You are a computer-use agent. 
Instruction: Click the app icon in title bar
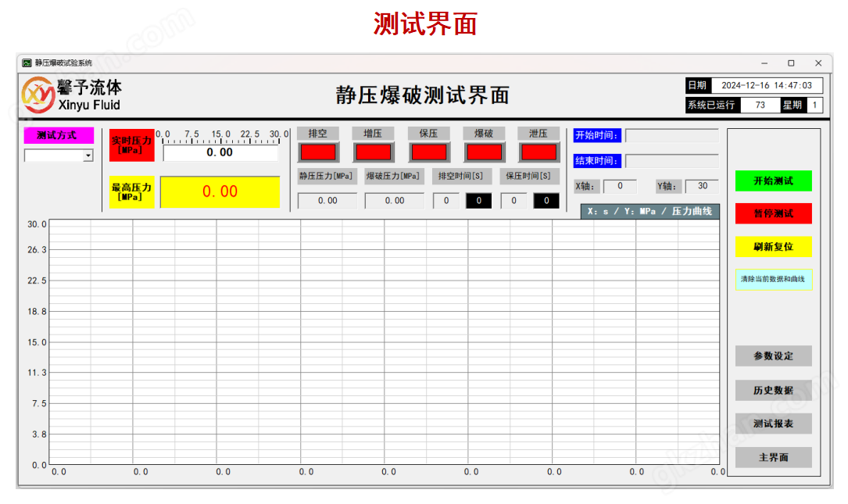click(x=27, y=63)
